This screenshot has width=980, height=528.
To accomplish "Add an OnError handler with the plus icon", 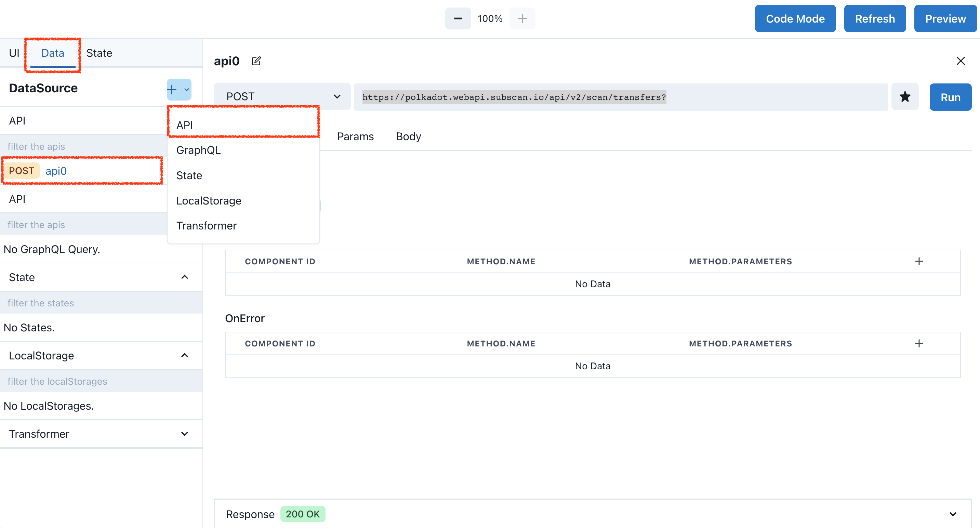I will 919,343.
